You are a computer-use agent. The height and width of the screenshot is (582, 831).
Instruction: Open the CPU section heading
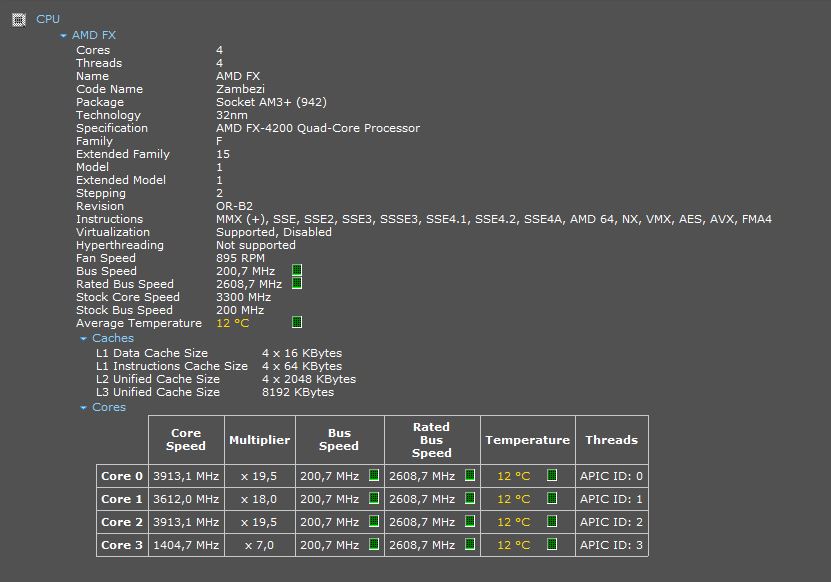tap(48, 19)
